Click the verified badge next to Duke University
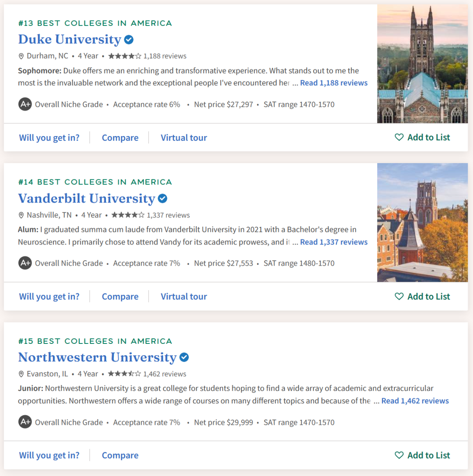Viewport: 473px width, 476px height. click(129, 39)
